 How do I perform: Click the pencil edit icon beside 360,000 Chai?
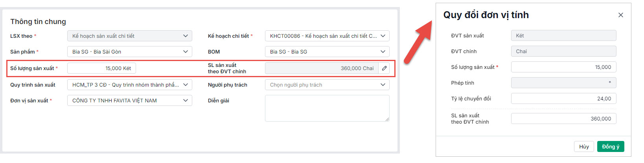[x=384, y=68]
